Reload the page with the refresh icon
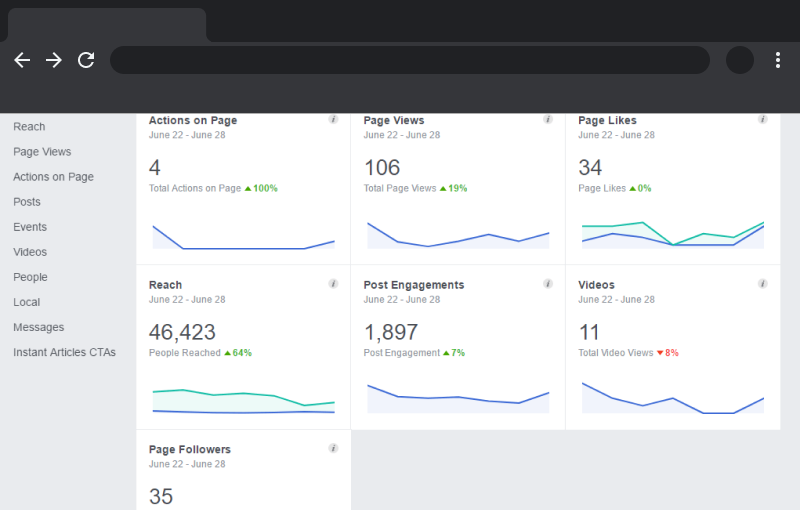 pos(86,60)
